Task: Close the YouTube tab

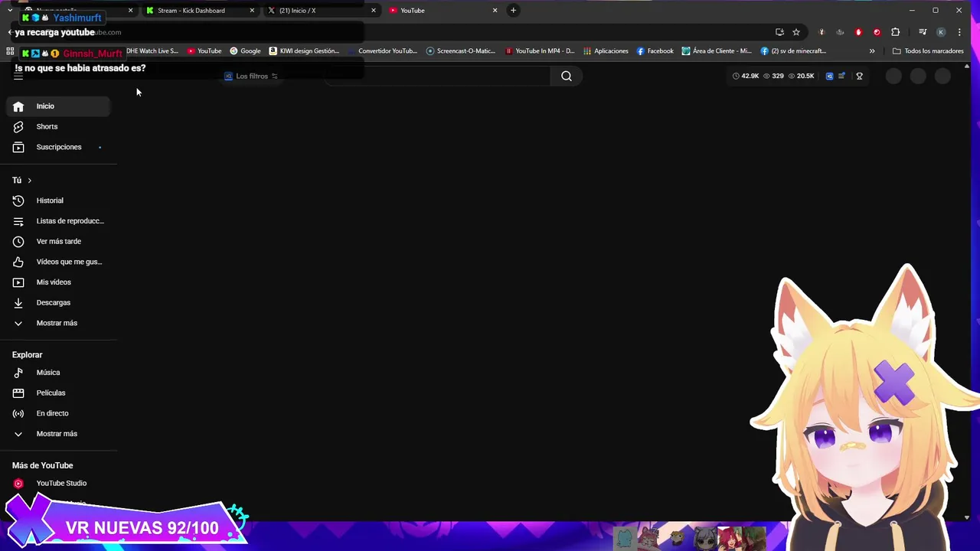Action: point(495,11)
